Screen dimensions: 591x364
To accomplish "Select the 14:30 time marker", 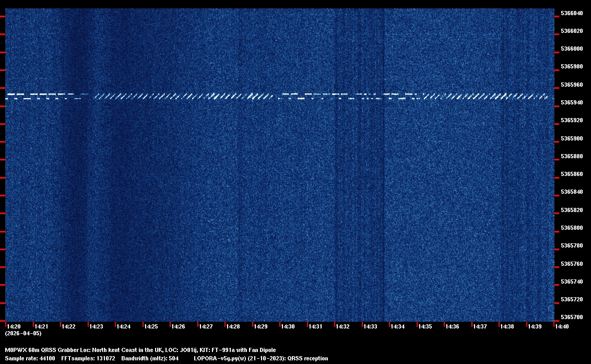I will [288, 326].
